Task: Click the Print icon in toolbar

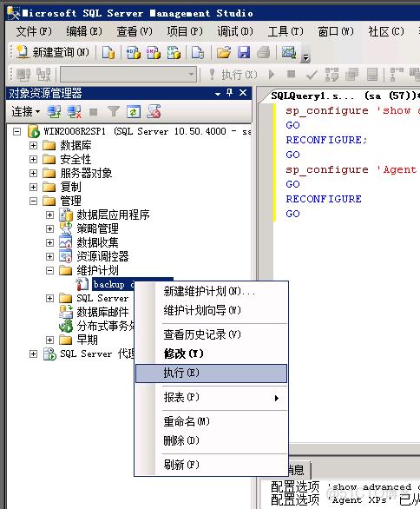Action: coord(263,52)
